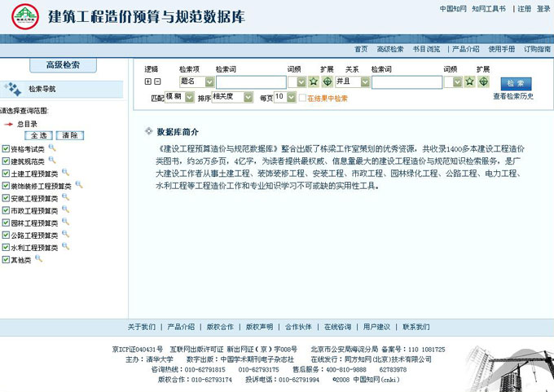Open the 查看检索历史 link
This screenshot has height=392, width=554.
tap(514, 96)
